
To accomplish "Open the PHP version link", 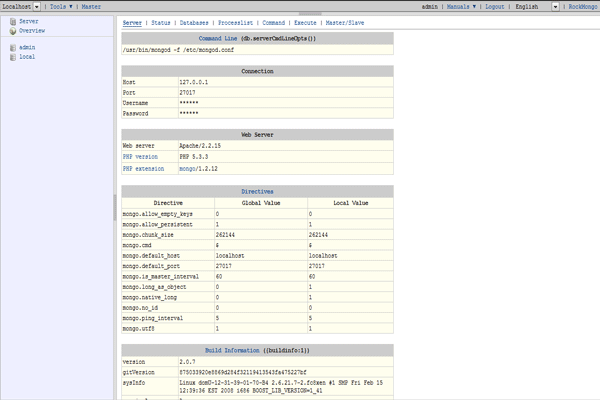I will pyautogui.click(x=140, y=156).
